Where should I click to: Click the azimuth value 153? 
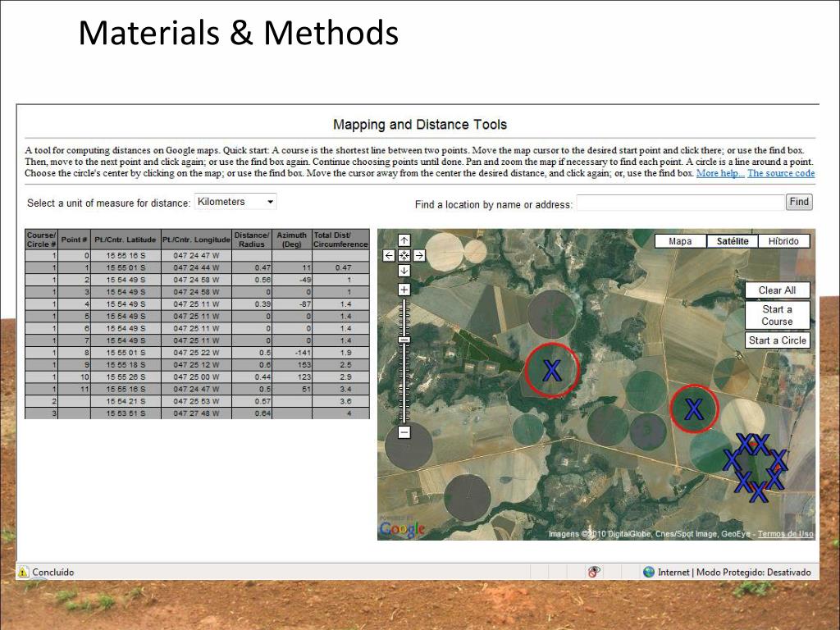click(292, 365)
